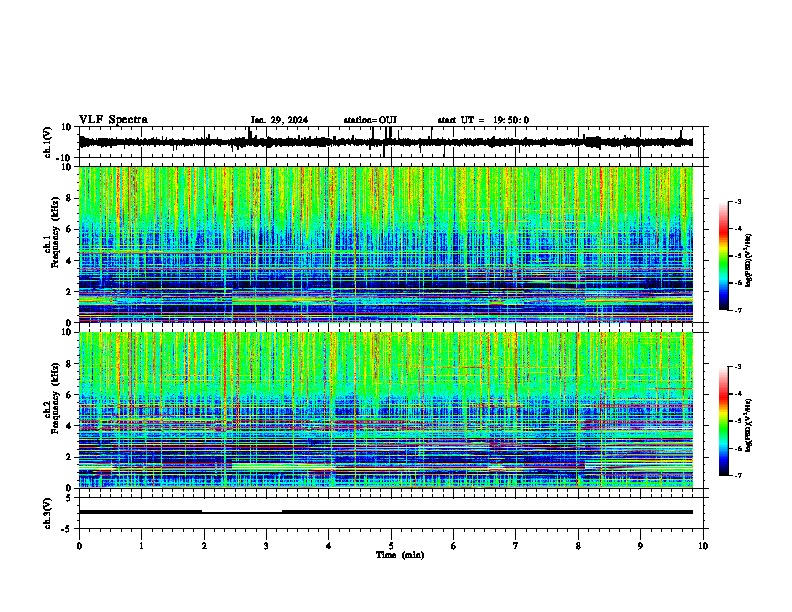The image size is (792, 612).
Task: Select the ch.2 spectrogram colorbar
Action: 723,421
